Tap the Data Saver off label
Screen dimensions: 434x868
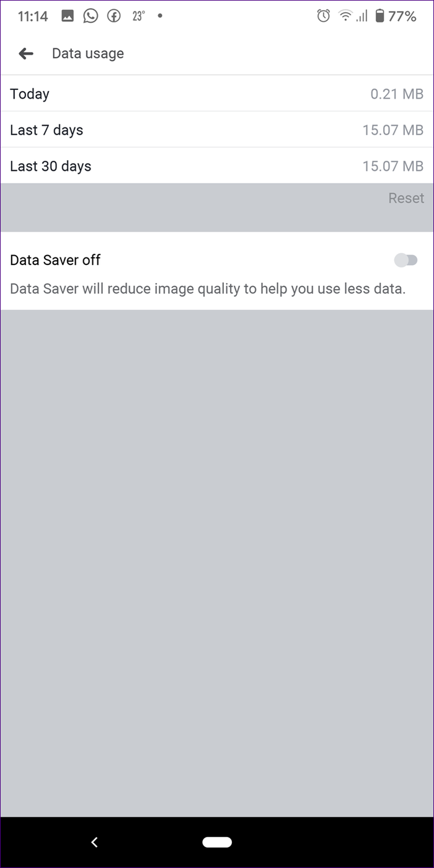click(55, 260)
